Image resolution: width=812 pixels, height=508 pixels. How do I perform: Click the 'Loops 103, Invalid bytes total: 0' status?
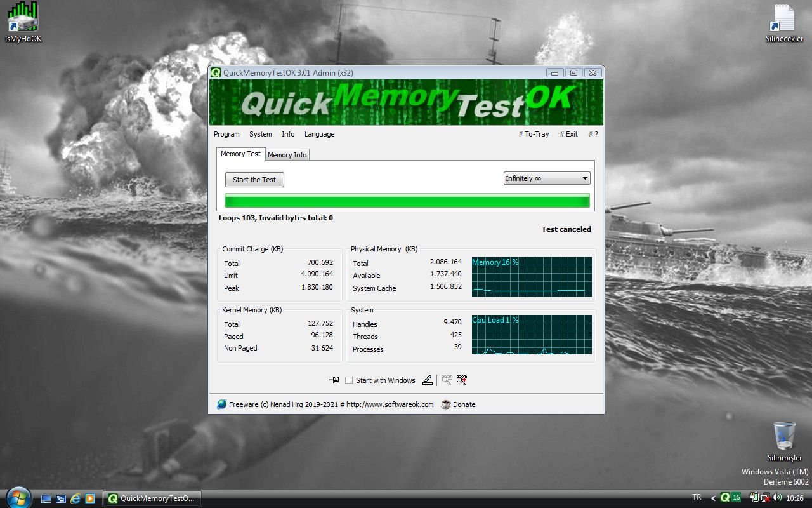click(x=276, y=218)
